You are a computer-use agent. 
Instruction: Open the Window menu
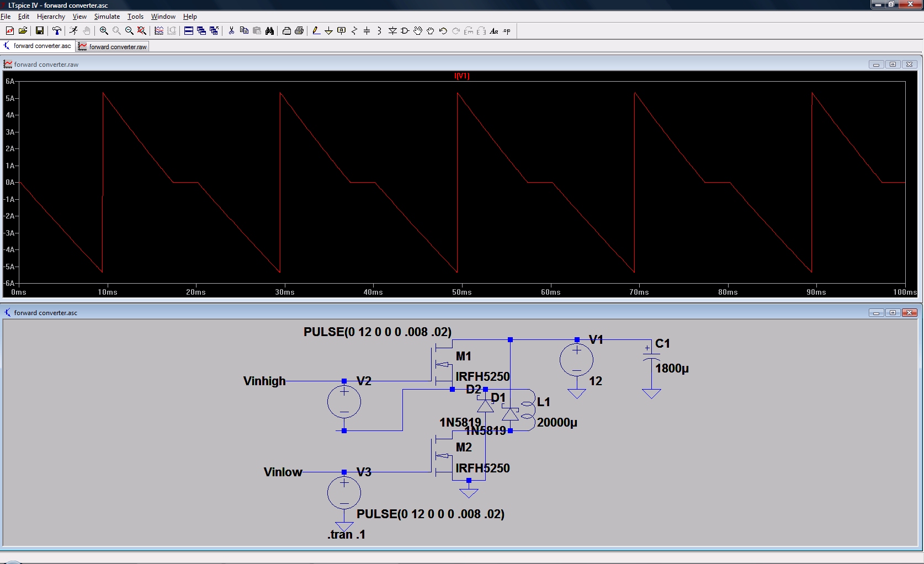(x=163, y=17)
